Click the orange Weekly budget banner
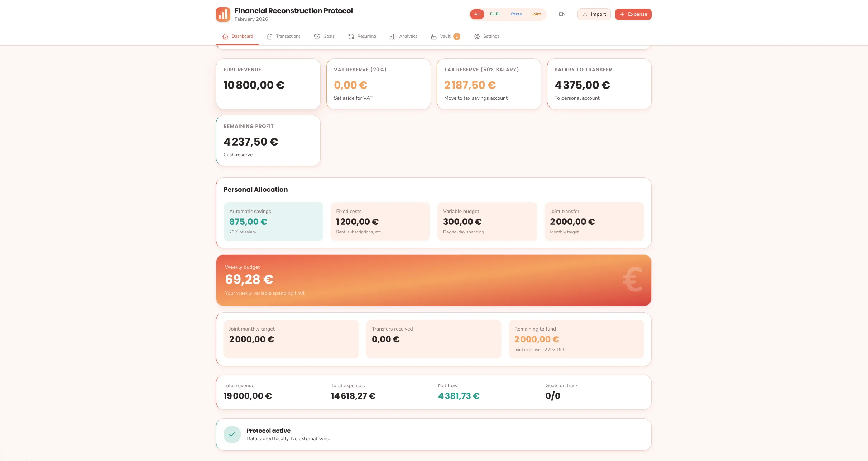Viewport: 868px width, 461px height. point(433,280)
